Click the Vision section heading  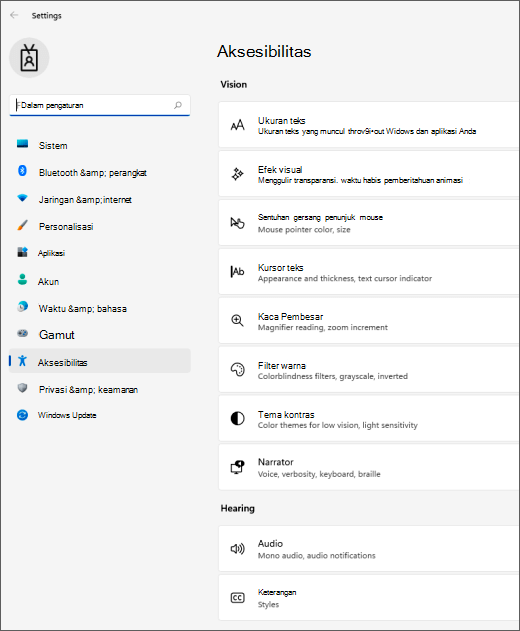233,85
